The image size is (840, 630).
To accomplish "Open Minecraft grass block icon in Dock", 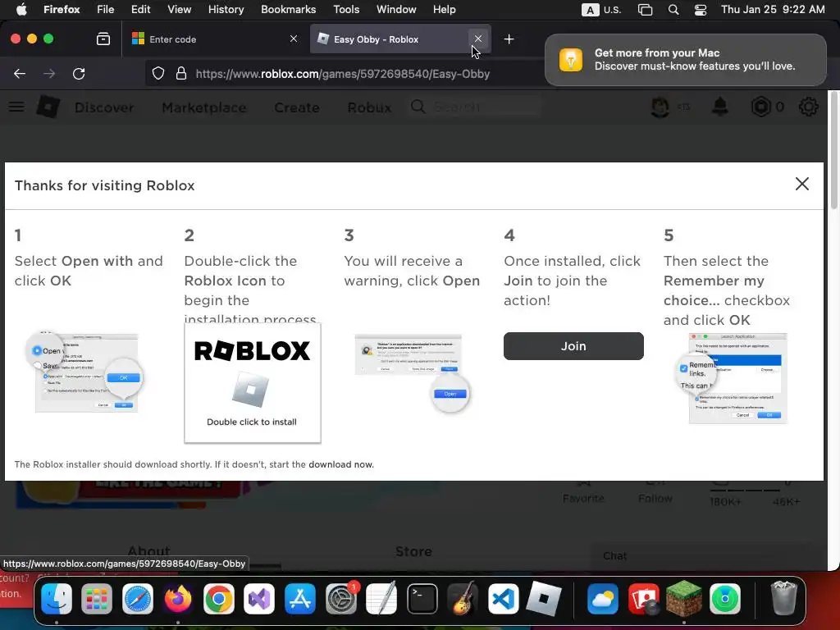I will (684, 598).
